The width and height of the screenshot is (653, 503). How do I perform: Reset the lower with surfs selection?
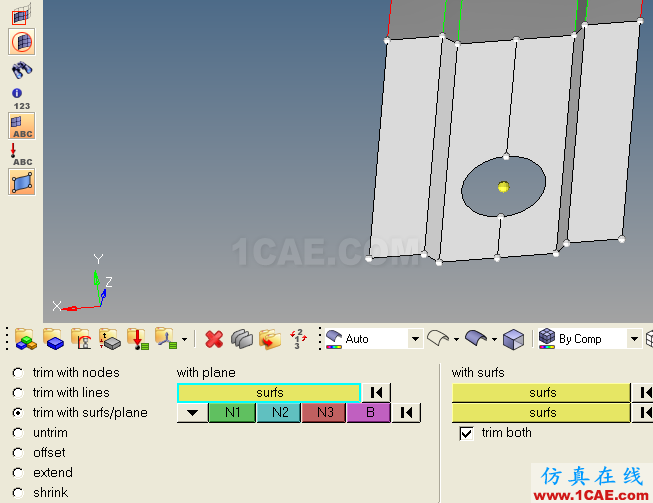(643, 413)
